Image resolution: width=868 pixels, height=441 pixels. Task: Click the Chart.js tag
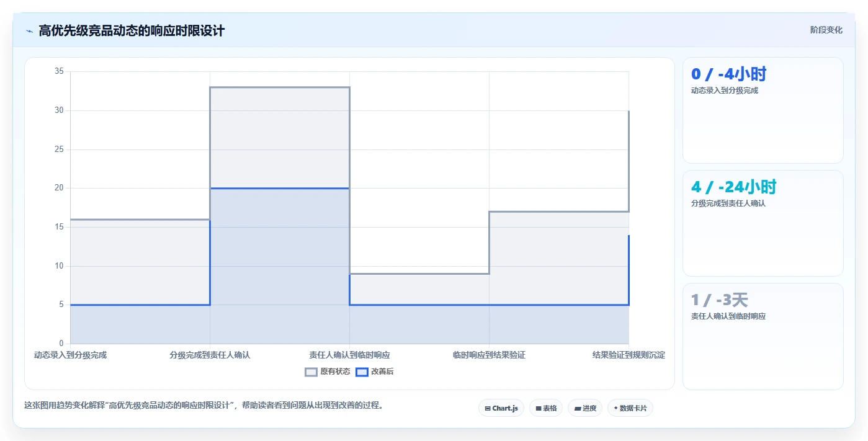point(501,408)
